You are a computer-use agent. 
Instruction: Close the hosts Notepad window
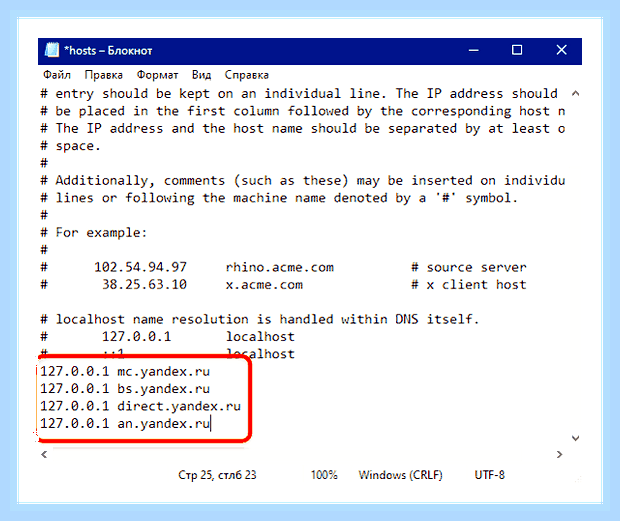click(561, 50)
